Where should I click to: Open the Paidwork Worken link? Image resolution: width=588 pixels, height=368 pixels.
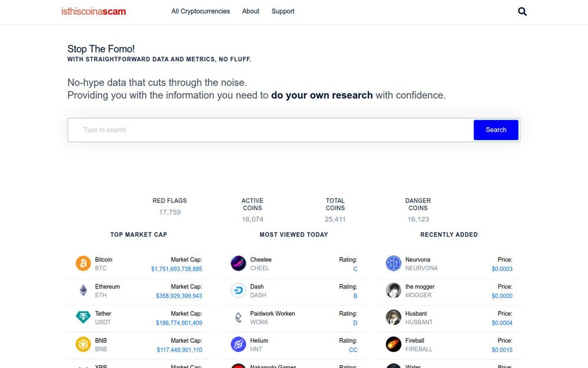273,314
